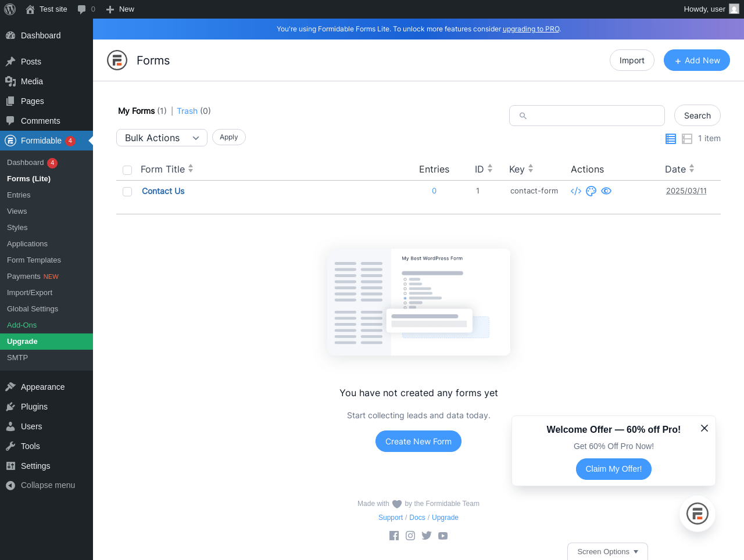Click the Import button
This screenshot has height=560, width=744.
(x=632, y=60)
